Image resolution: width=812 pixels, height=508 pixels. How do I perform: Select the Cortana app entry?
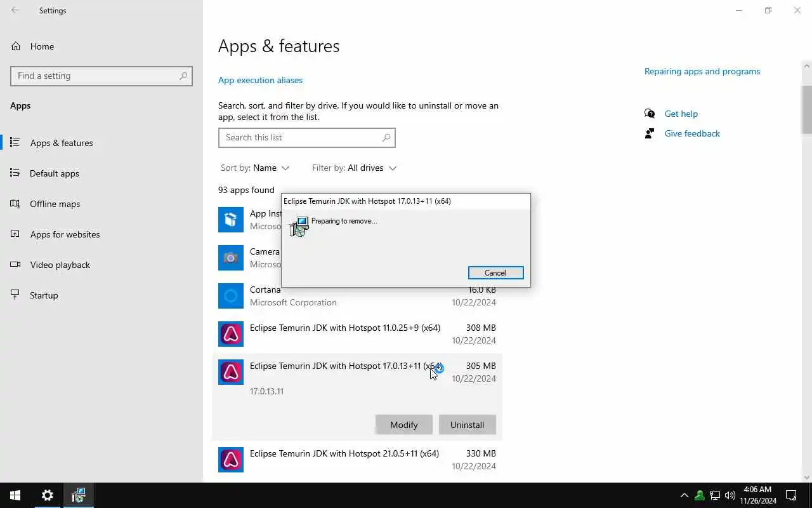click(x=357, y=297)
